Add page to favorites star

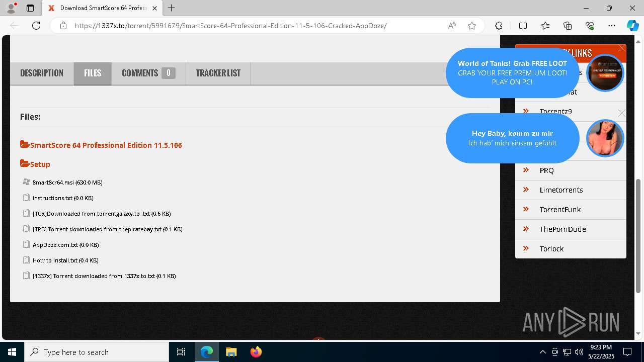[x=472, y=26]
